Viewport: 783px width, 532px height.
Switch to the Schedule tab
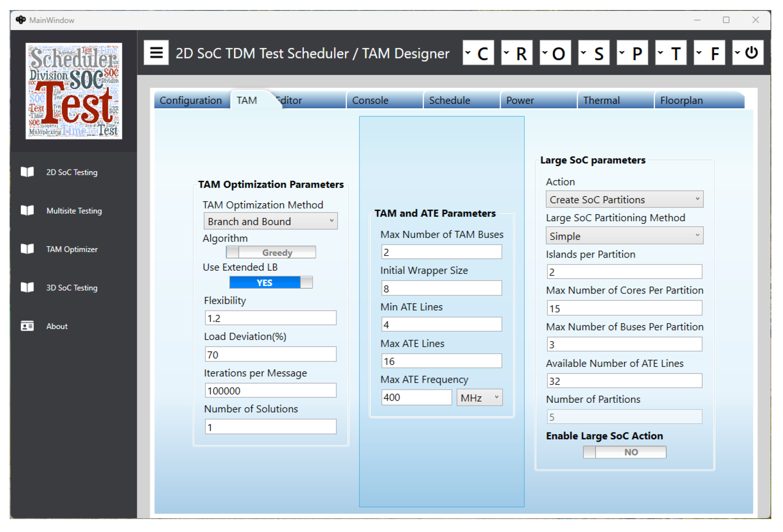(x=462, y=100)
